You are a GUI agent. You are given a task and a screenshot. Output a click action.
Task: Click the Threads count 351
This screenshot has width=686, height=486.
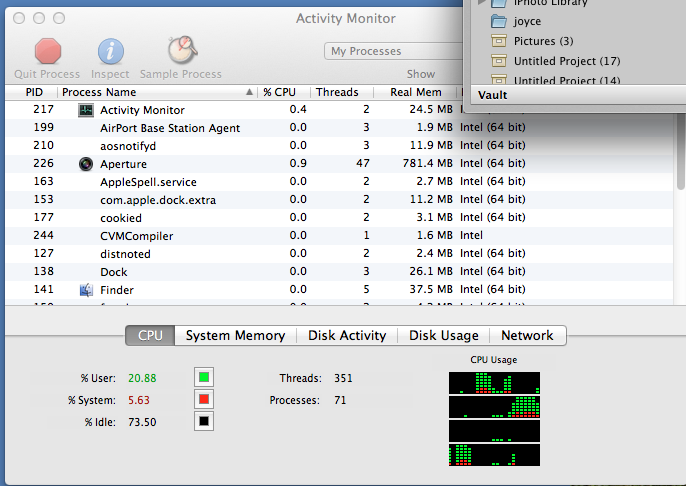(x=343, y=378)
